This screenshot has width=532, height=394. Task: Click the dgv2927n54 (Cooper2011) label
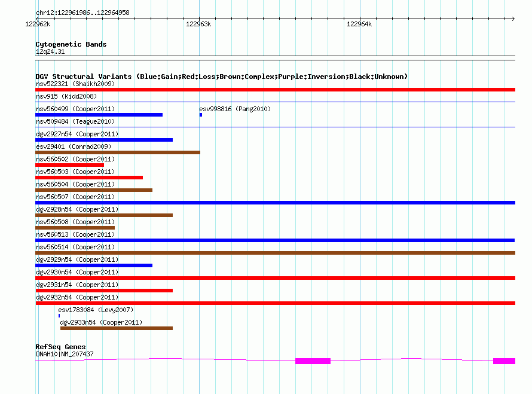tap(77, 134)
